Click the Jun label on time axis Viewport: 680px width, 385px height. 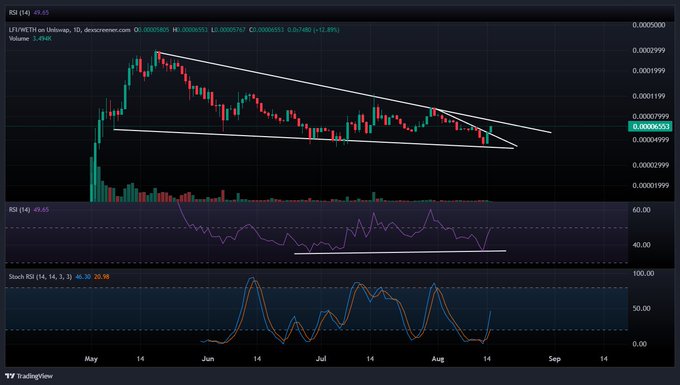pyautogui.click(x=208, y=359)
